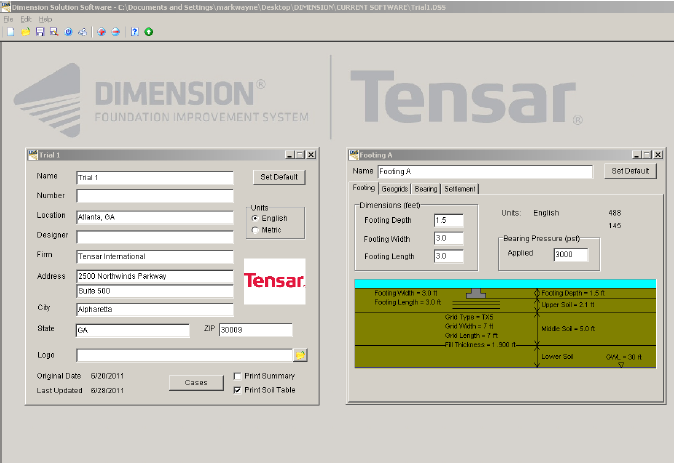This screenshot has width=674, height=463.
Task: Click the green circular arrow toolbar icon
Action: 149,32
